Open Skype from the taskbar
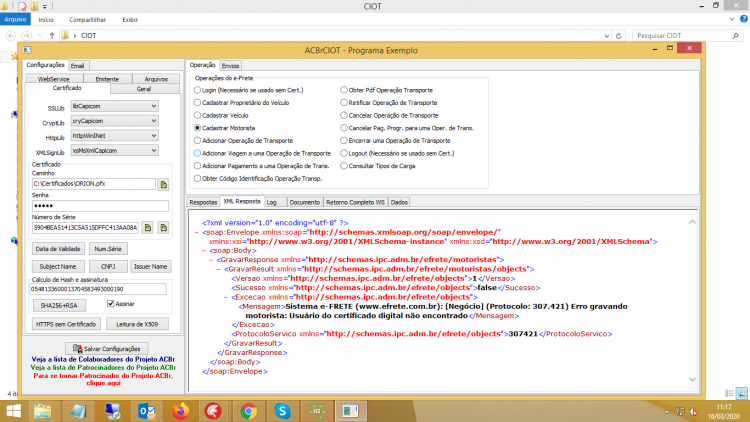750x422 pixels. coord(282,411)
